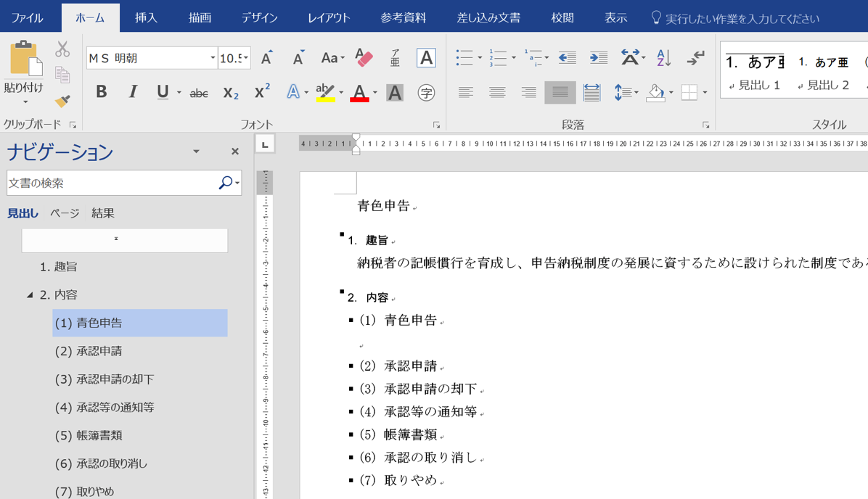
Task: Jump to (5) 帳簿書類 heading
Action: point(89,435)
